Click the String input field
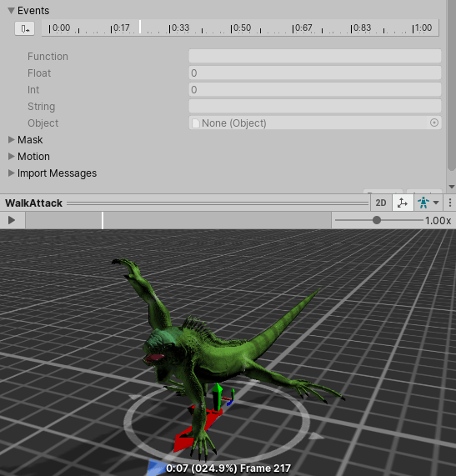456x476 pixels. [315, 106]
